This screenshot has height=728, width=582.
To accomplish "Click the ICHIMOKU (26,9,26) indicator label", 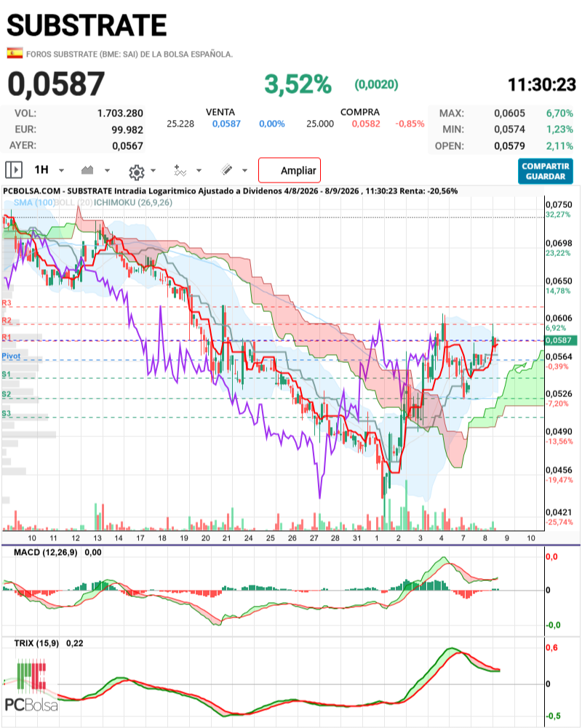I will click(133, 202).
